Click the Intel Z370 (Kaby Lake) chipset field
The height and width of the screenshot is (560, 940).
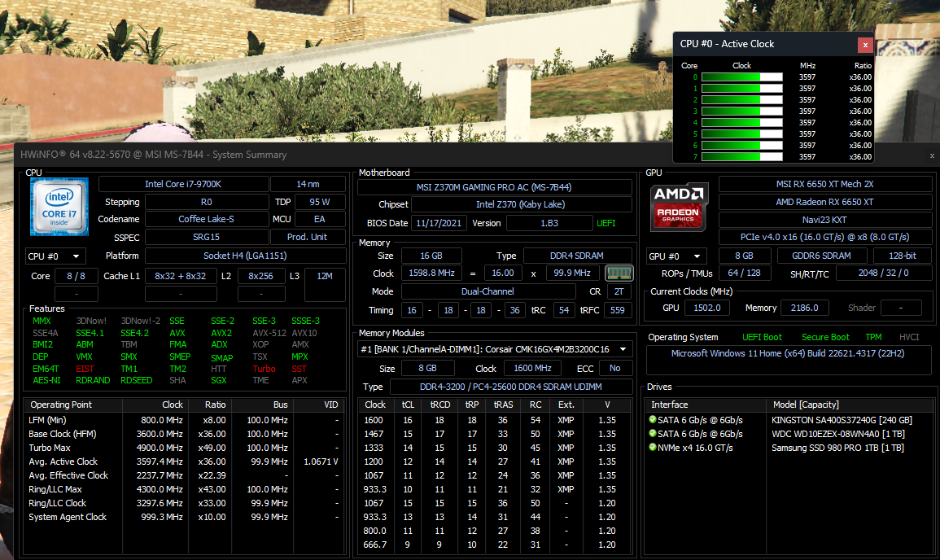tap(520, 204)
